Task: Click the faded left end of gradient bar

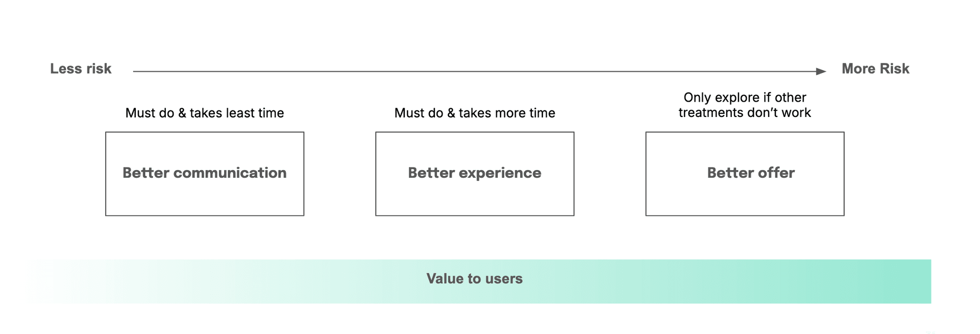Action: [41, 282]
